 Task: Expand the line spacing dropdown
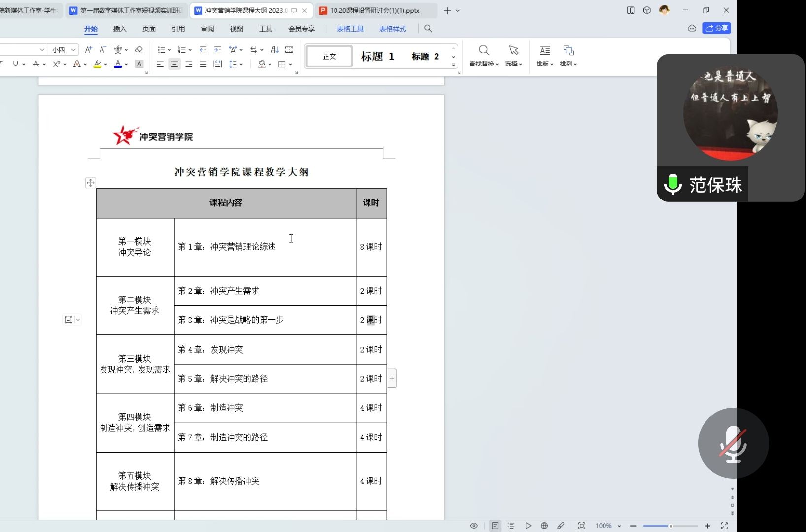pos(236,64)
